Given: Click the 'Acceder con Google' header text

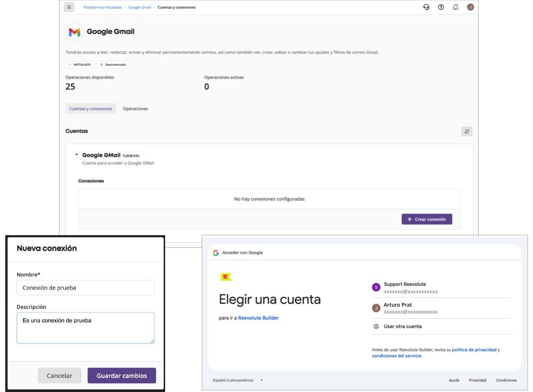Looking at the screenshot, I should (242, 252).
